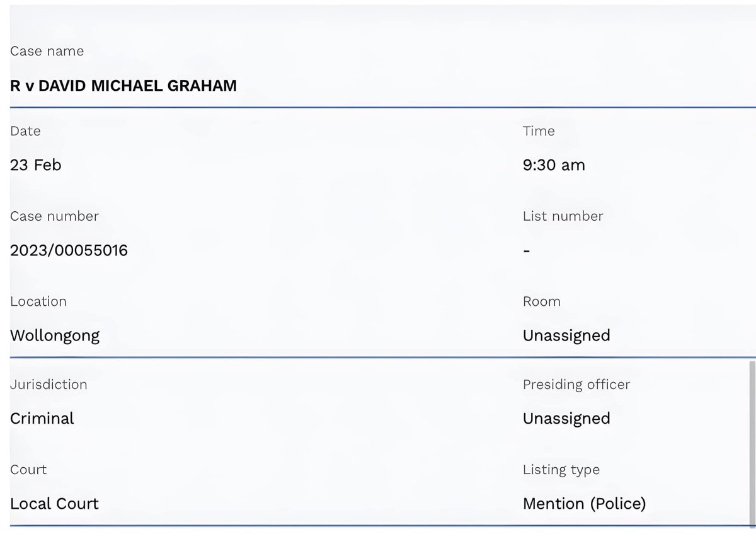The image size is (756, 534).
Task: Click the time value 9:30 am
Action: (x=554, y=165)
